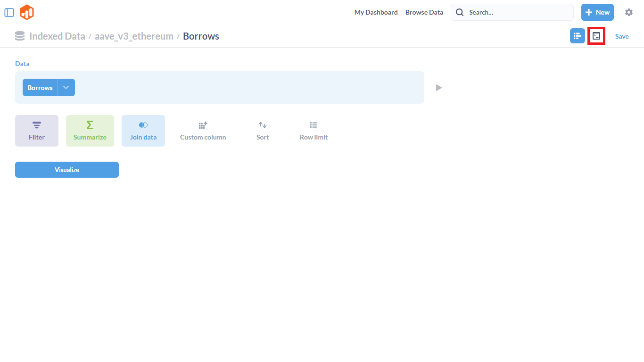The height and width of the screenshot is (362, 644).
Task: Click the search magnifier icon
Action: [x=460, y=12]
